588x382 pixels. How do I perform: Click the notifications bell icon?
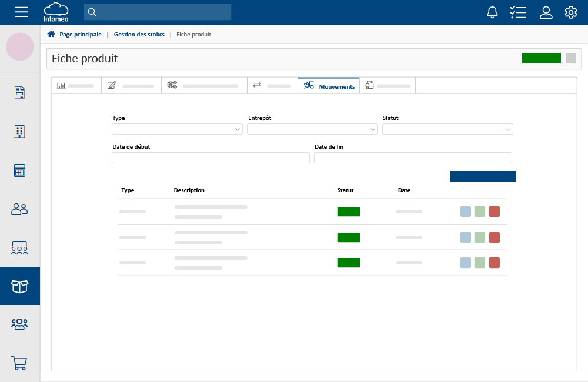click(x=492, y=12)
